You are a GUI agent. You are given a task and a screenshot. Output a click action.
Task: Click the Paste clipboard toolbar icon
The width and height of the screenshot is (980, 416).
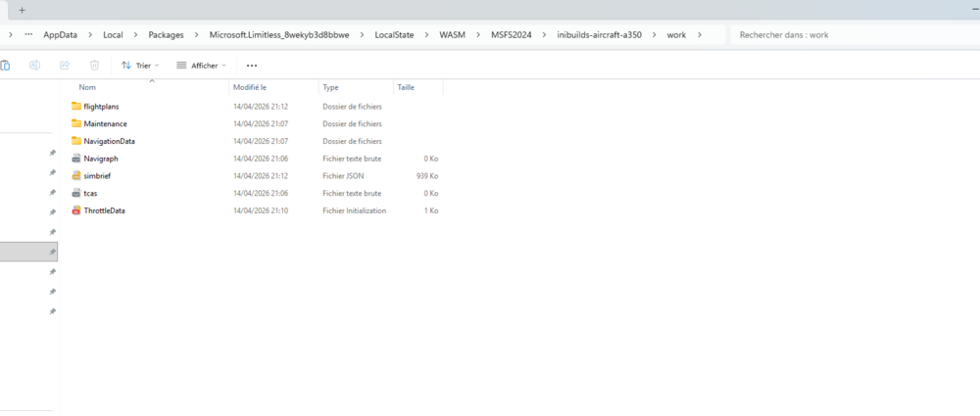(x=6, y=66)
